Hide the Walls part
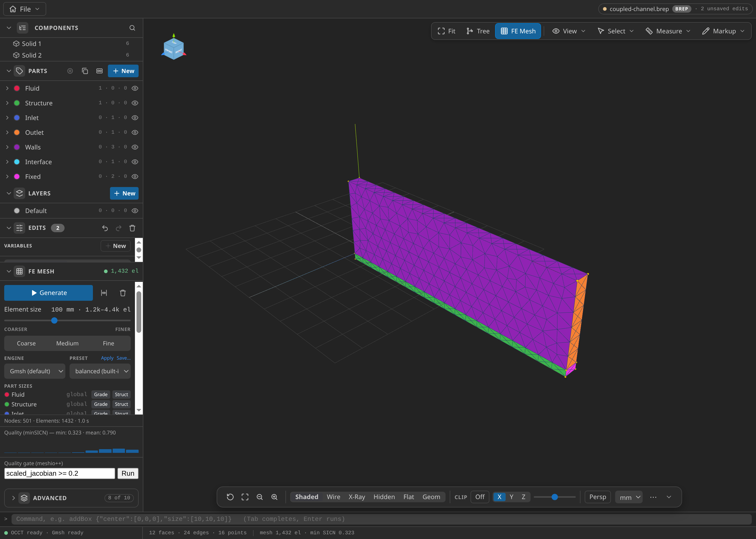The image size is (756, 539). 135,147
